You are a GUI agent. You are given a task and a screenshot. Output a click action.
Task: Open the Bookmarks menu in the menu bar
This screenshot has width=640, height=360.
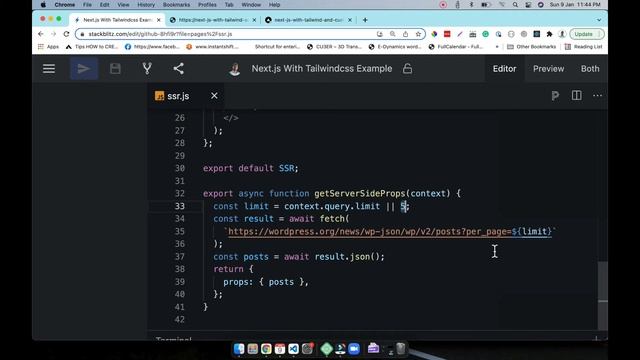(176, 4)
